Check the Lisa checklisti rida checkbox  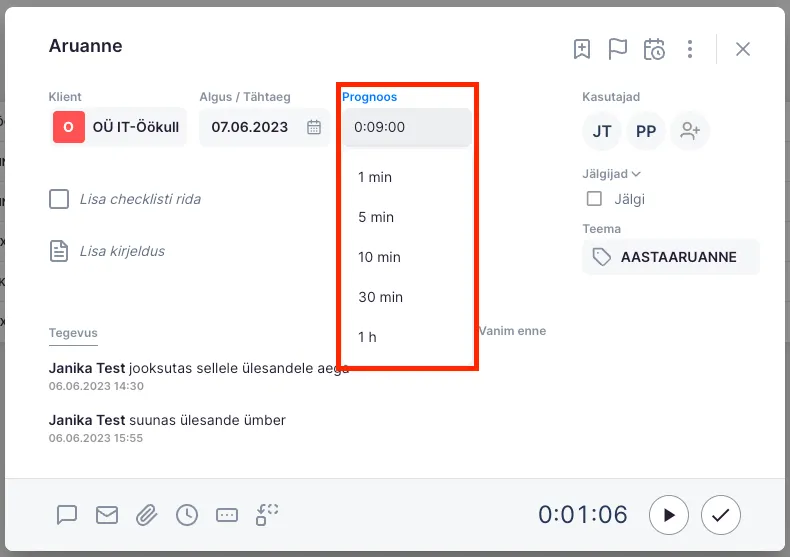(59, 199)
